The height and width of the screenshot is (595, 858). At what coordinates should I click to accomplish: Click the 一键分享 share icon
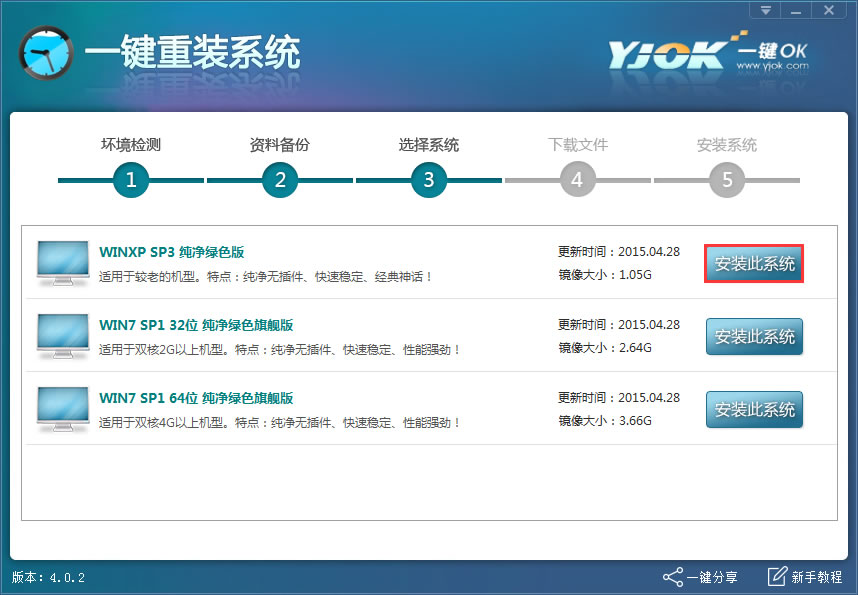(675, 577)
